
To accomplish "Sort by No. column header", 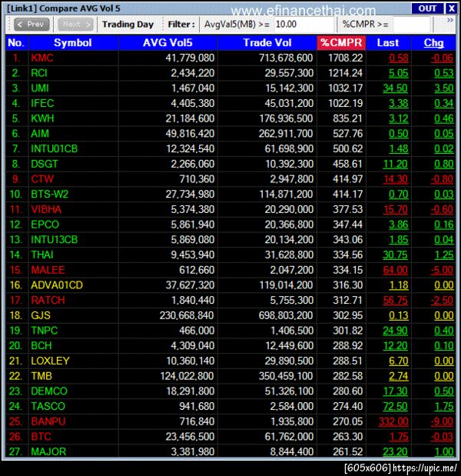I will tap(17, 43).
